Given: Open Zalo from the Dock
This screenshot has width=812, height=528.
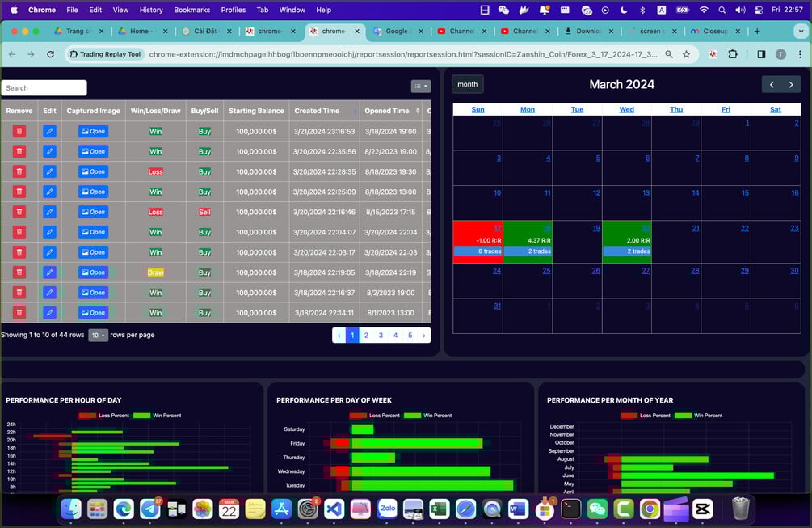Looking at the screenshot, I should pyautogui.click(x=387, y=509).
